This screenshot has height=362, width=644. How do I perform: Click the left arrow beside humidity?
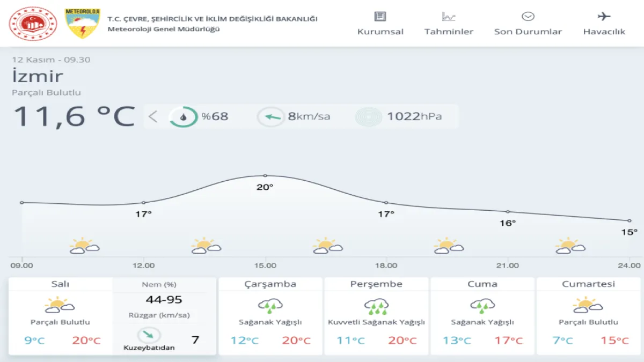153,116
